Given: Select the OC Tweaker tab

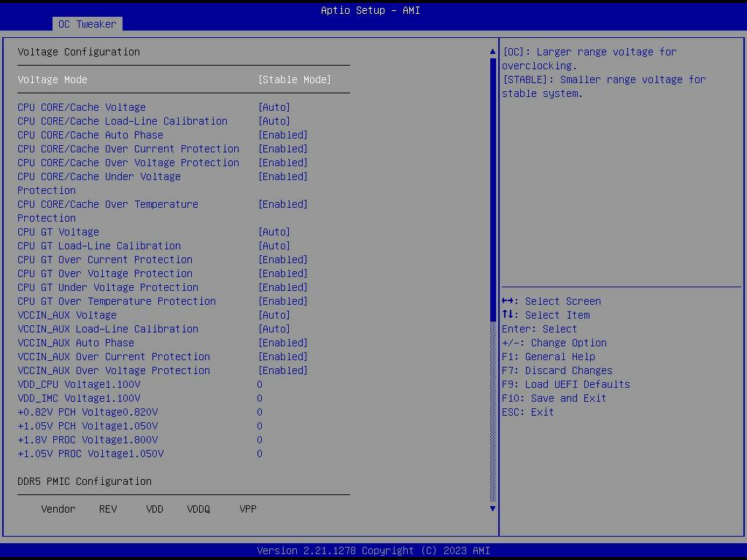Looking at the screenshot, I should (x=87, y=24).
